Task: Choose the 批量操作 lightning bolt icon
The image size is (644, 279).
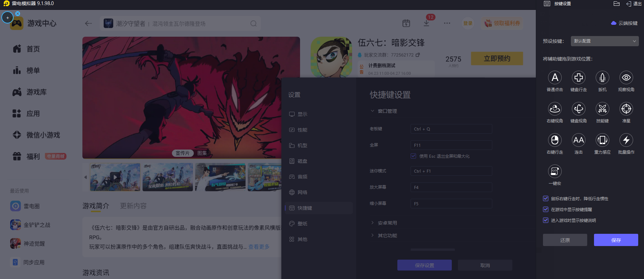Action: 626,140
